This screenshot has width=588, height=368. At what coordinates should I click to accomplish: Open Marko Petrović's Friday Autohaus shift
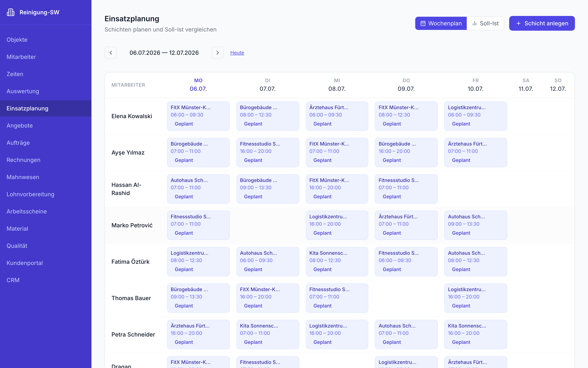pos(476,225)
